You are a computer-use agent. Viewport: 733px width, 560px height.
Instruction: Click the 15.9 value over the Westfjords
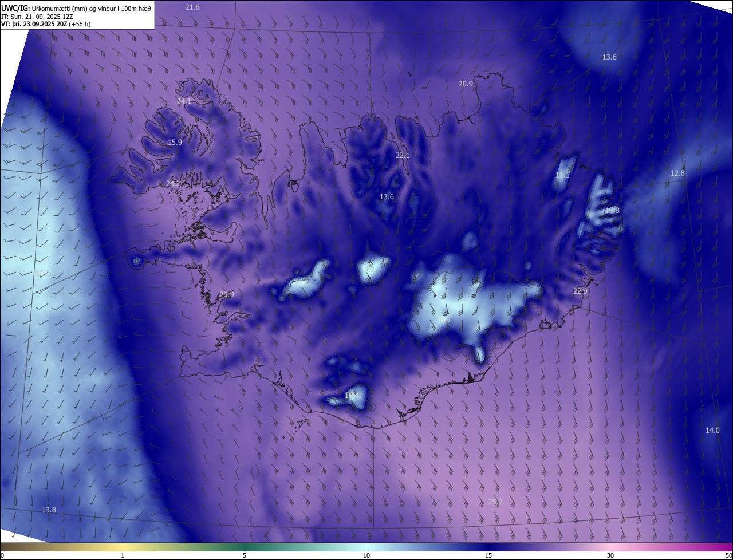click(175, 142)
